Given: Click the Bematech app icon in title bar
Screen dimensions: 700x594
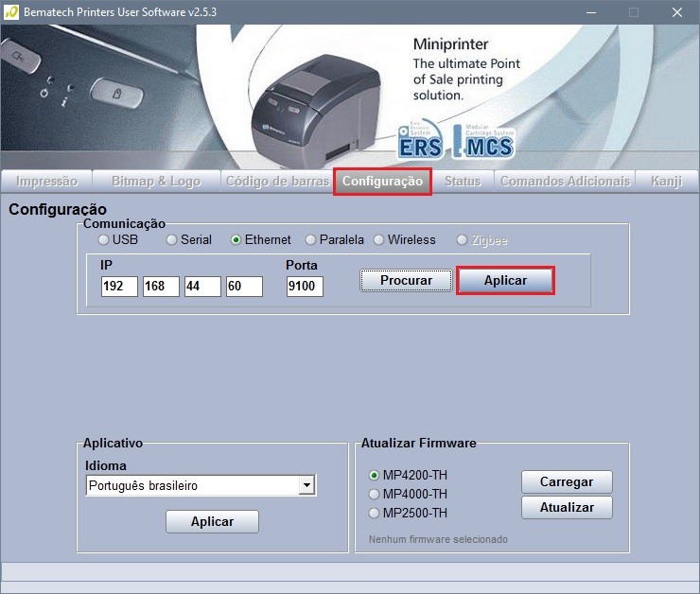Looking at the screenshot, I should (x=11, y=12).
